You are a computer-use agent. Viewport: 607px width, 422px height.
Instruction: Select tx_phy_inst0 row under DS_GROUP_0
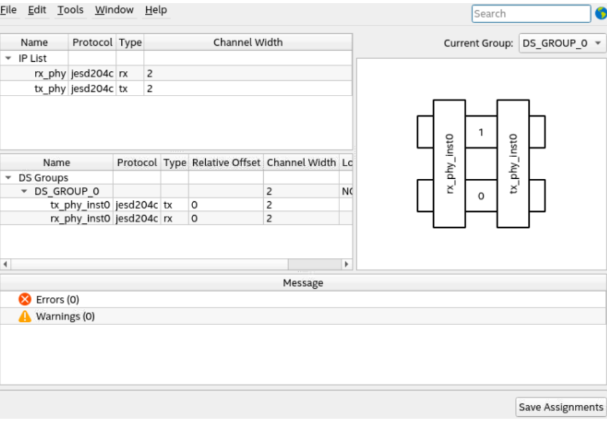pos(80,204)
